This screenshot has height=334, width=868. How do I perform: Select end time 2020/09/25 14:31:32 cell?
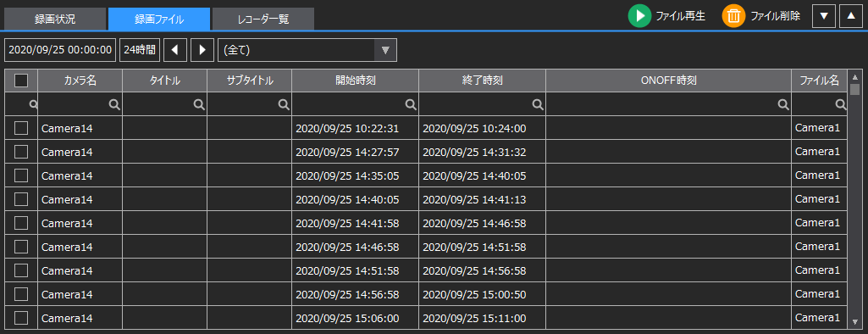pos(482,152)
